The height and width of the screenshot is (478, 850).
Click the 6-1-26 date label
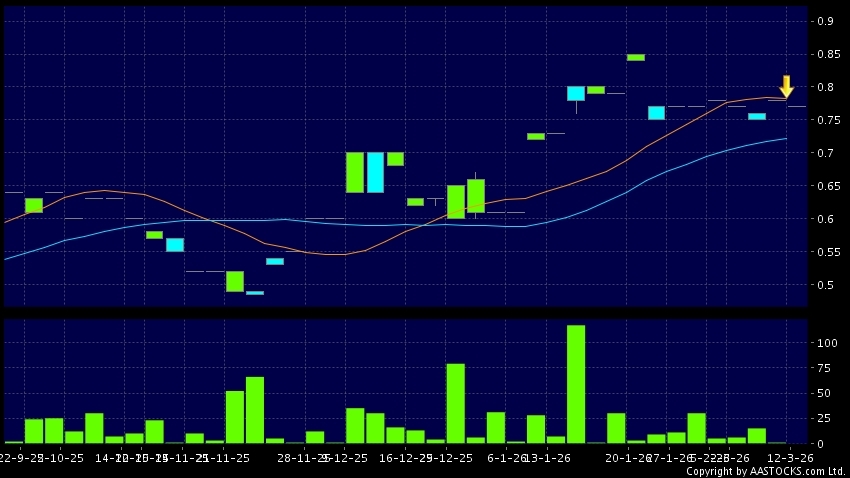click(x=506, y=457)
